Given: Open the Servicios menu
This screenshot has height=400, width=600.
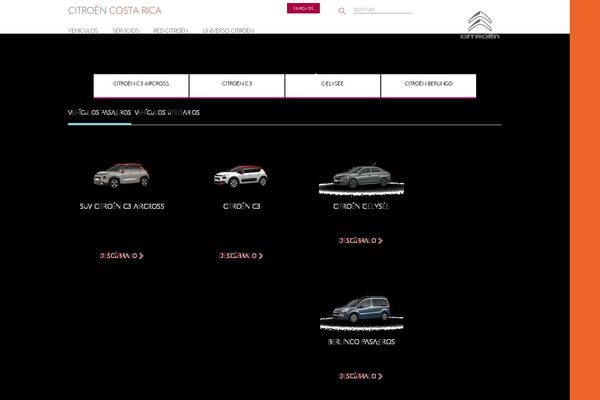Looking at the screenshot, I should click(x=126, y=30).
